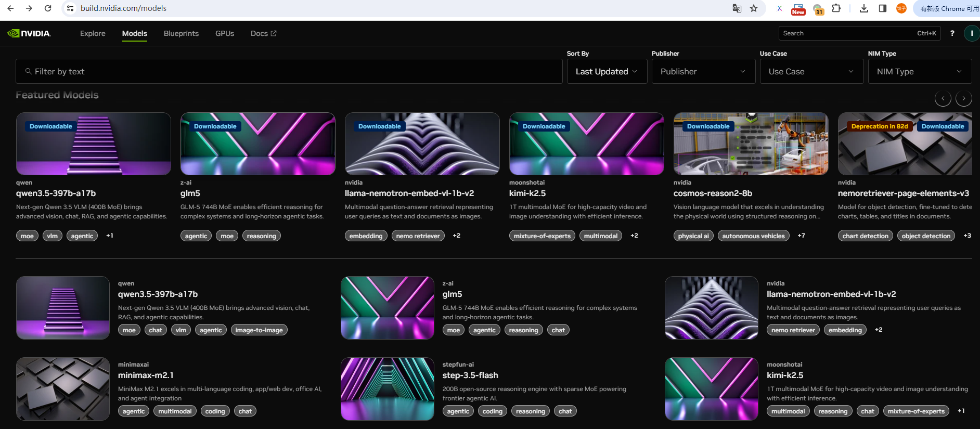Open nemoretriever-page-elements-v3 featured card title
The height and width of the screenshot is (429, 980).
coord(904,193)
